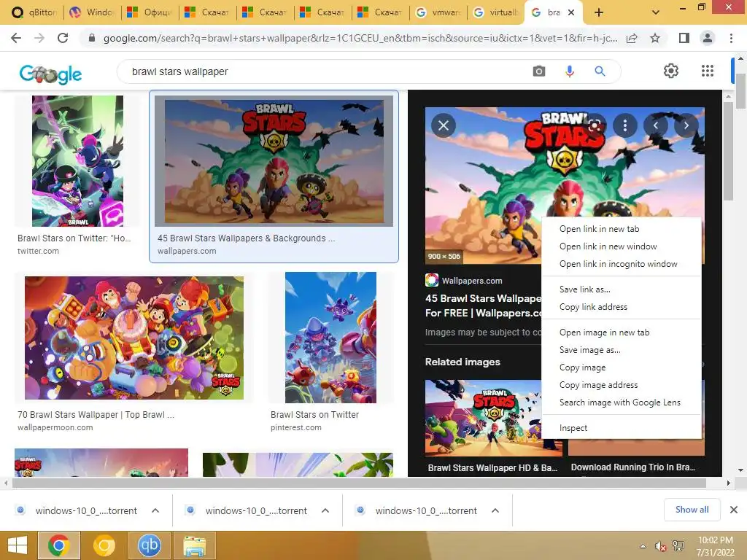Open Google quick settings gear
This screenshot has width=747, height=560.
pyautogui.click(x=671, y=71)
